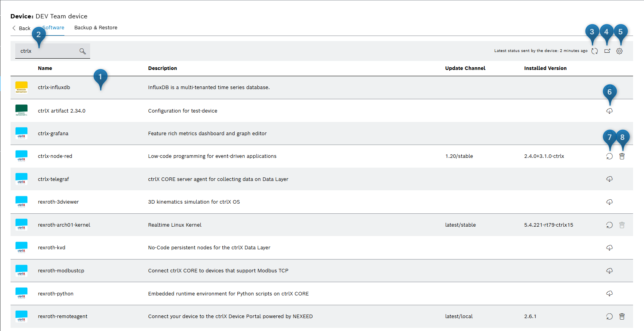This screenshot has height=331, width=644.
Task: Update the ctrlx-node-red app
Action: point(609,156)
